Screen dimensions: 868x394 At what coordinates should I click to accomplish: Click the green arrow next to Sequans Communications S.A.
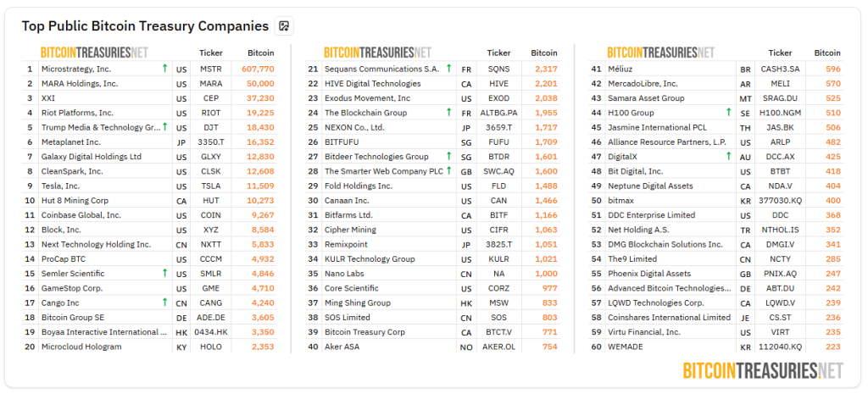tap(449, 69)
